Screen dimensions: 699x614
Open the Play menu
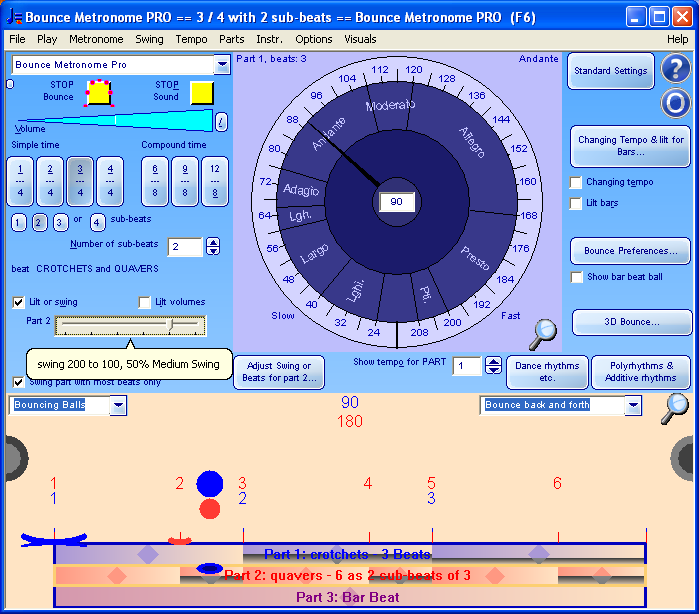(x=47, y=39)
